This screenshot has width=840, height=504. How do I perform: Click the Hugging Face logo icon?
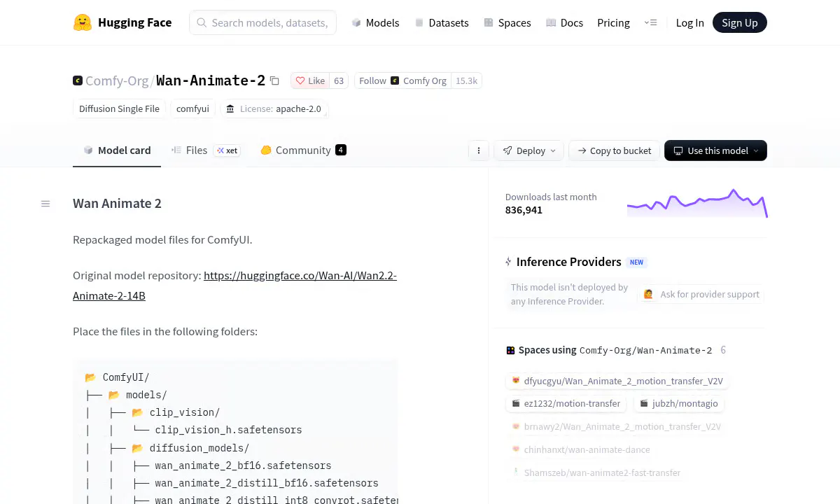coord(83,22)
